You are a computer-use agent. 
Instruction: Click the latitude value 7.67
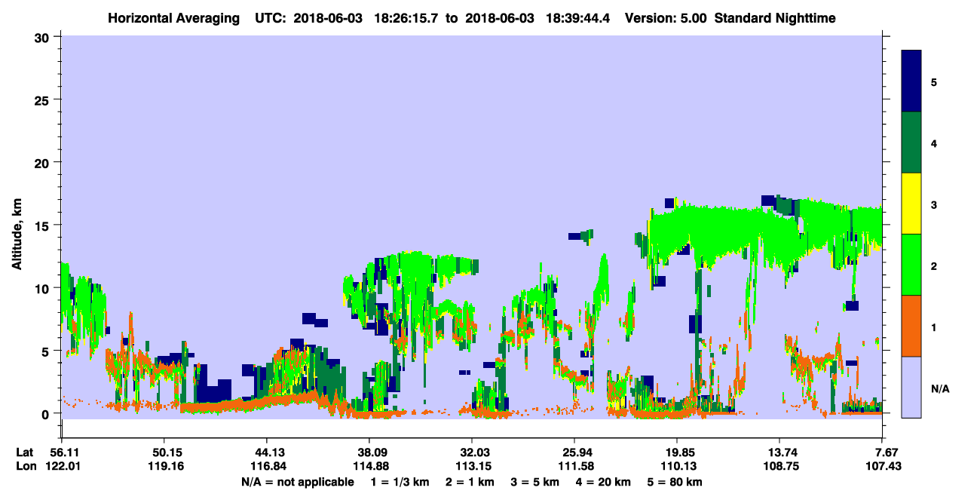click(x=886, y=452)
